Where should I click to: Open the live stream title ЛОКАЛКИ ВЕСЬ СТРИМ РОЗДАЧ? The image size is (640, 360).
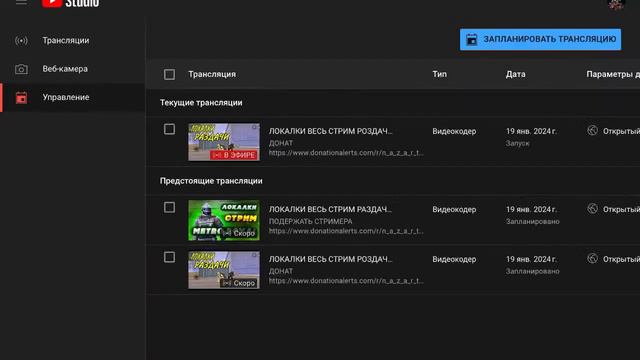[330, 131]
